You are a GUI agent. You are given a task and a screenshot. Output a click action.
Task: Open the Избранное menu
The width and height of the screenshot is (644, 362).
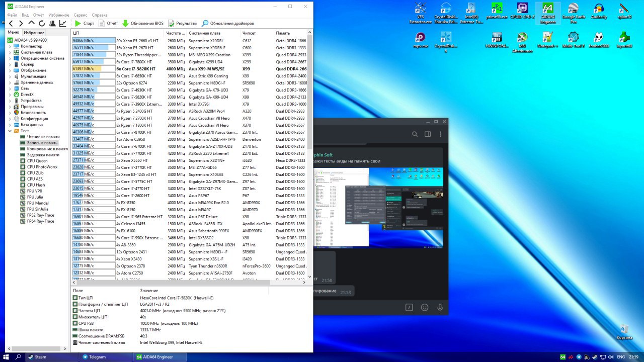pyautogui.click(x=59, y=15)
